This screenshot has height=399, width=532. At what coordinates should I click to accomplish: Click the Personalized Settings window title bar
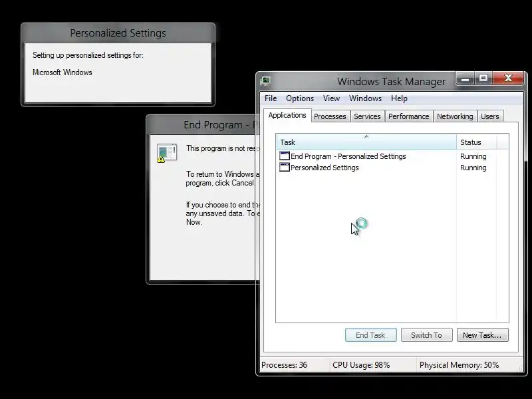click(x=118, y=33)
